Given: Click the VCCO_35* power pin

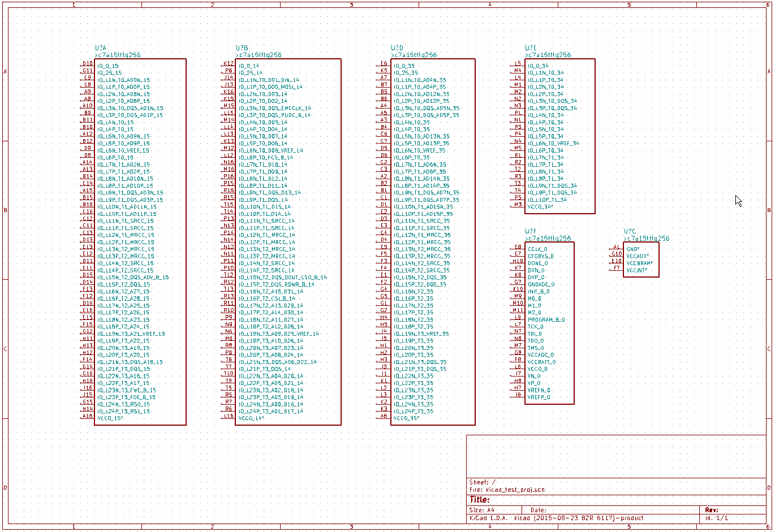Looking at the screenshot, I should 406,418.
